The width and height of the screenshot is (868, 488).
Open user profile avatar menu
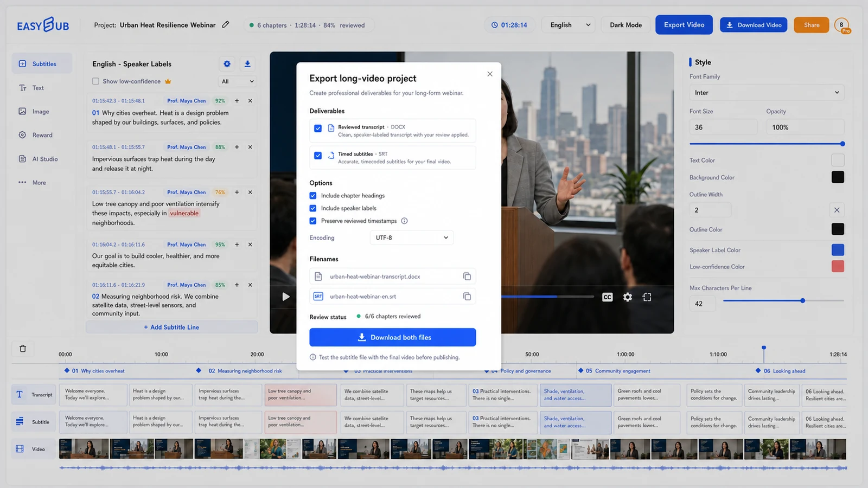pyautogui.click(x=841, y=25)
